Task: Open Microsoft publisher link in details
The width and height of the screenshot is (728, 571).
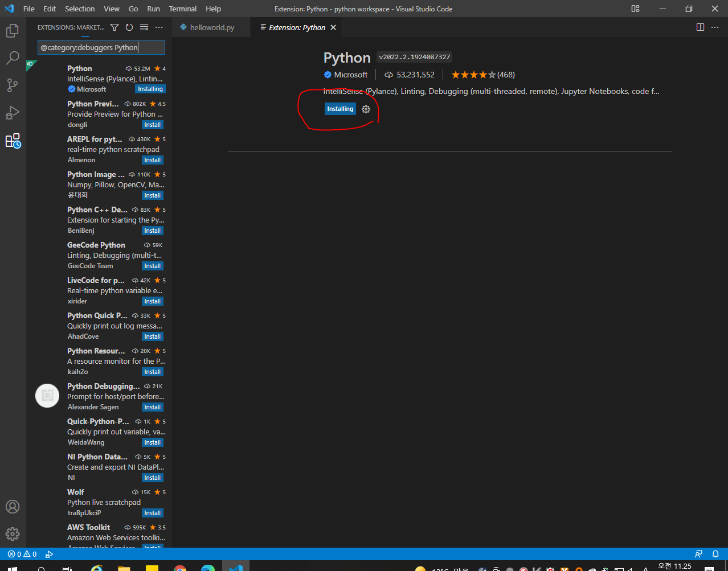Action: click(x=346, y=75)
